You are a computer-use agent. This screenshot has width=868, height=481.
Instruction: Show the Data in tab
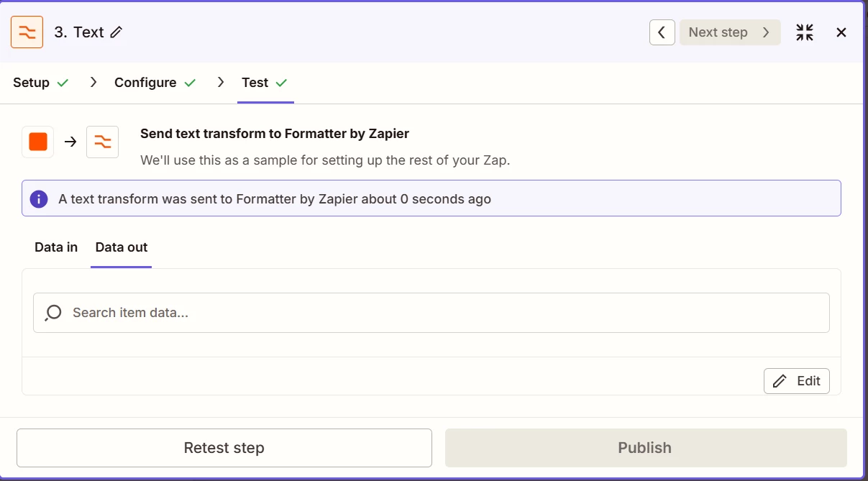pyautogui.click(x=56, y=247)
